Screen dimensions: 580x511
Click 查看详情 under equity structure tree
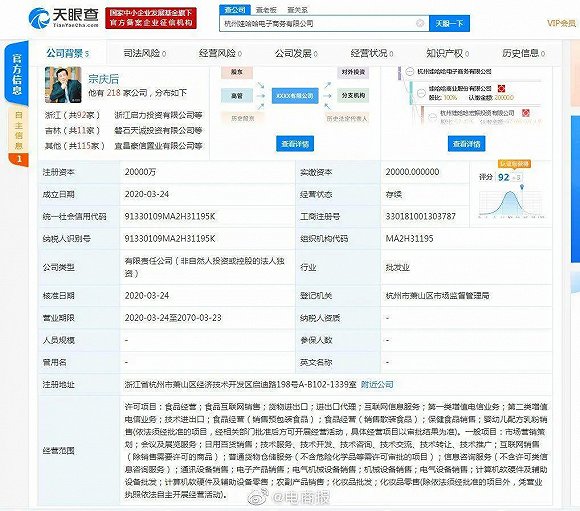tap(466, 144)
